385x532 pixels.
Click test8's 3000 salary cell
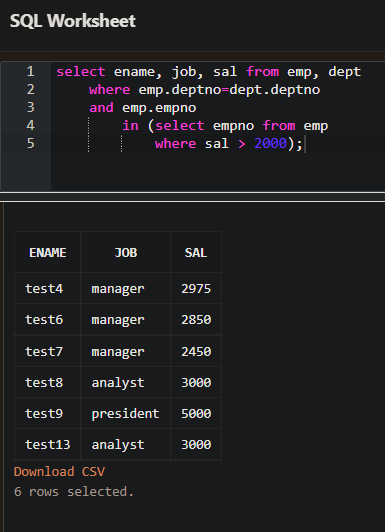(x=196, y=382)
